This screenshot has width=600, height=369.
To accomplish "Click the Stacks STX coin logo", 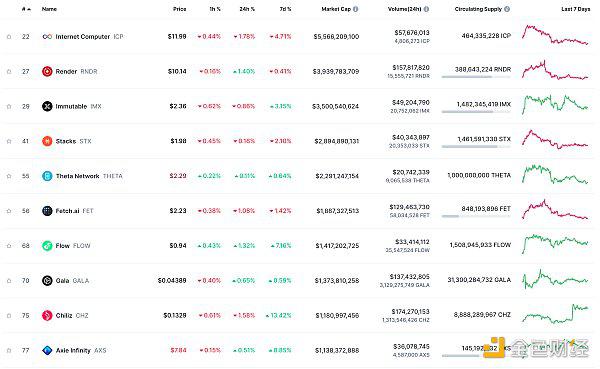I will [47, 141].
